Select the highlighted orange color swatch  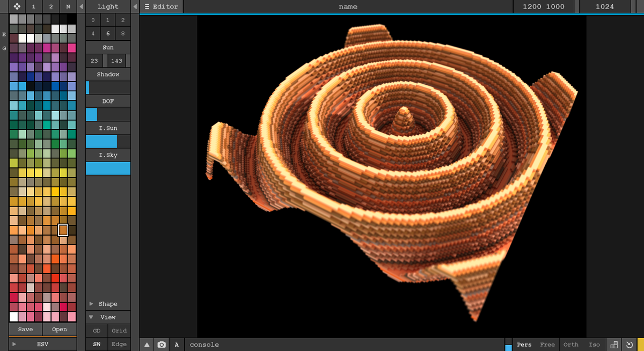point(63,230)
